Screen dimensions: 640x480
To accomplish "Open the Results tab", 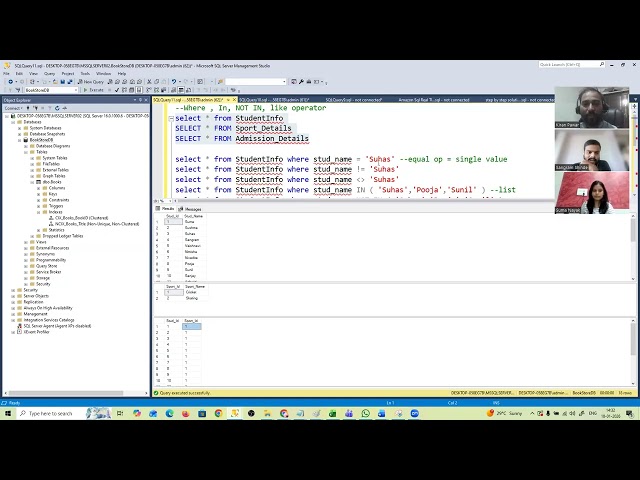I will tap(165, 209).
